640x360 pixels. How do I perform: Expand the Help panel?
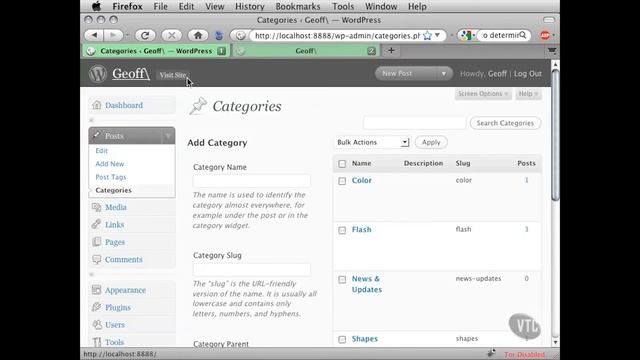528,94
